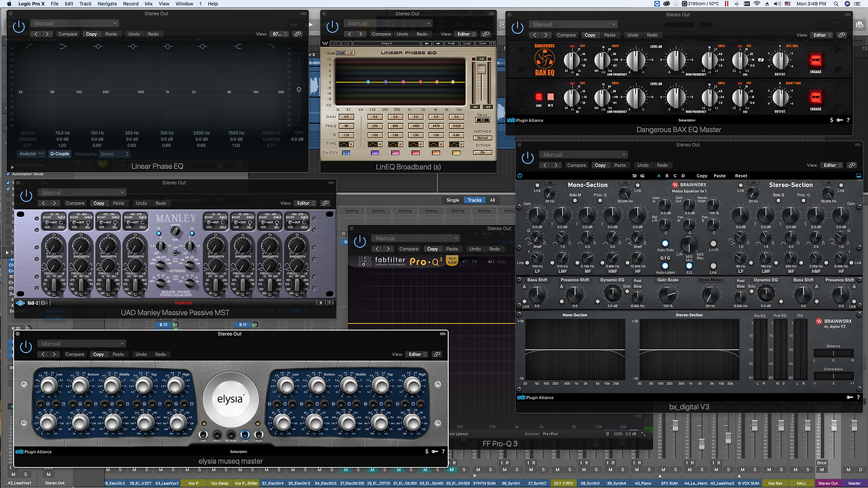This screenshot has height=488, width=868.
Task: Click Undo in the Dangerous BAX EQ header
Action: coord(633,35)
